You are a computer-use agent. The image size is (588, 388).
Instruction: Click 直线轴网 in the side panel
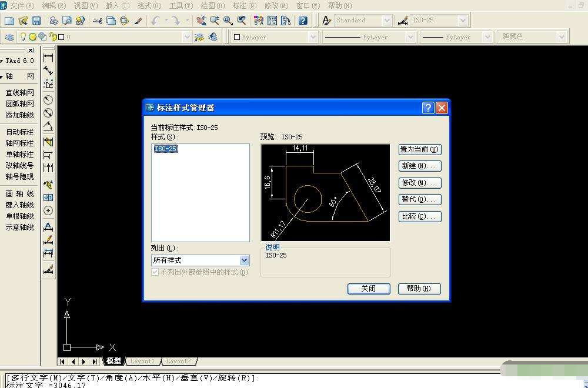20,92
